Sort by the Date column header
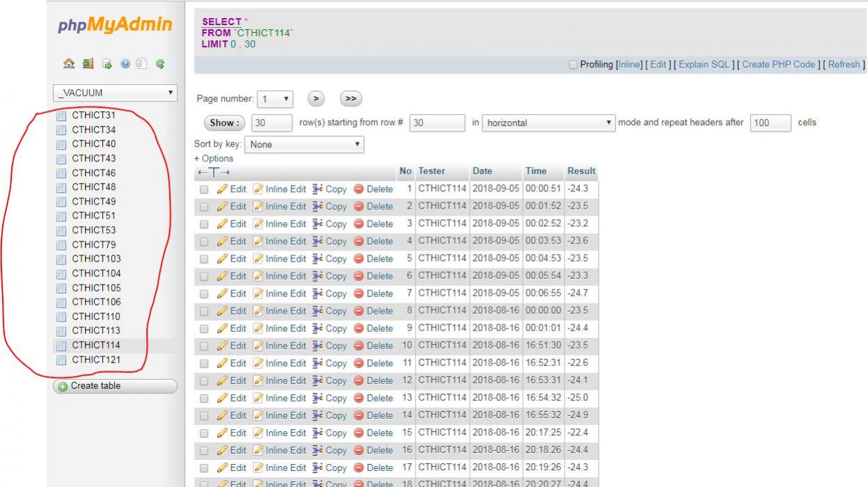 pyautogui.click(x=482, y=171)
